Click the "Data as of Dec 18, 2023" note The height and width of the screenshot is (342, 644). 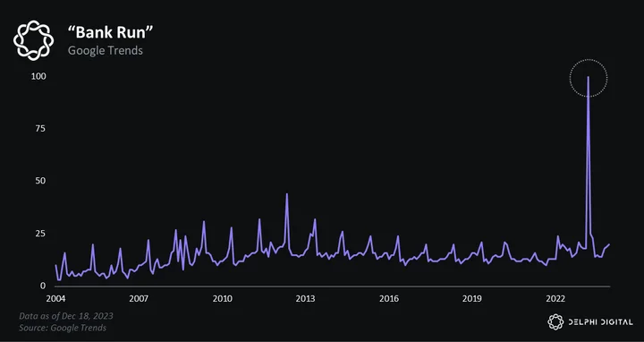tap(66, 316)
